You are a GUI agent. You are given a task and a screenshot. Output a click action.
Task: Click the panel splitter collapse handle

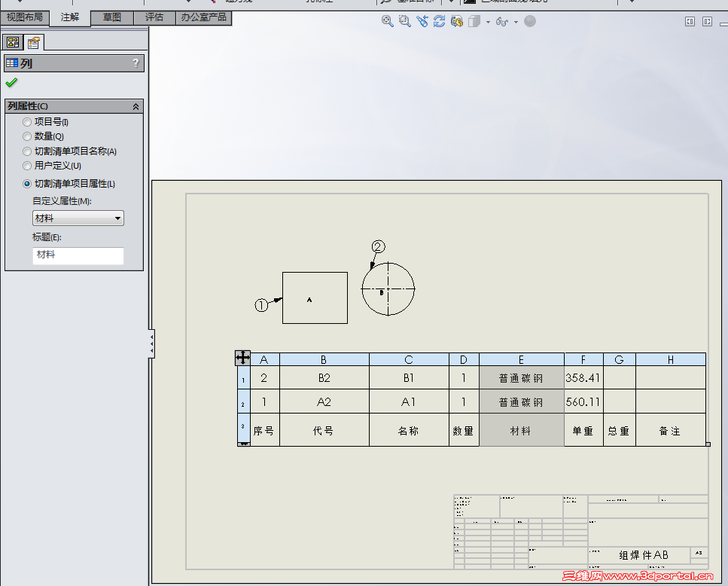tap(151, 343)
